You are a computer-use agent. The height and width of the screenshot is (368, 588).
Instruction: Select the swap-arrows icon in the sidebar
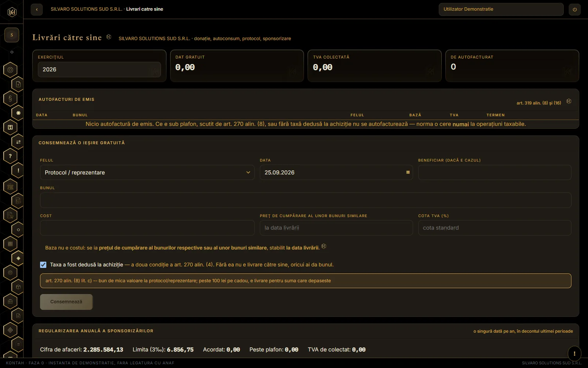point(18,142)
